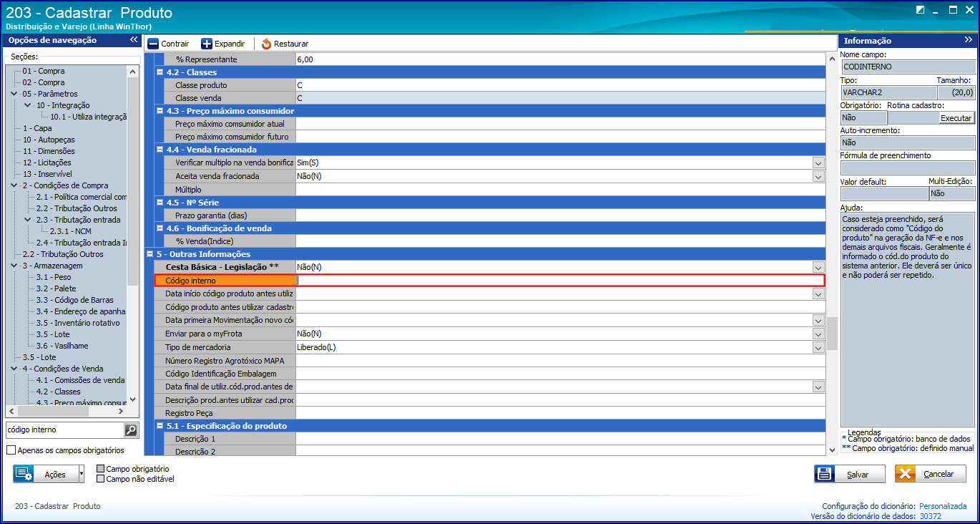Collapse the Opções de navegação panel
Screen dimensions: 980x524
[133, 41]
